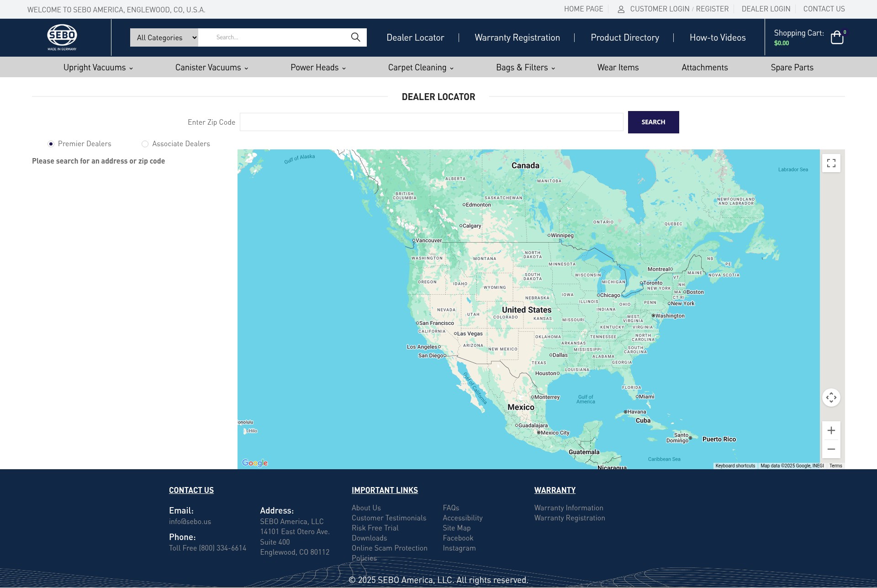Viewport: 877px width, 588px height.
Task: Click the REGISTER link
Action: [712, 9]
